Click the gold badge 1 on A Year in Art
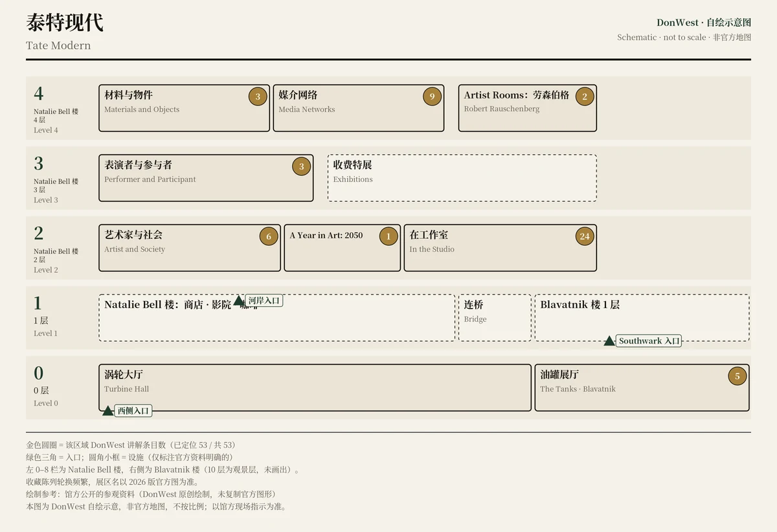 click(388, 237)
